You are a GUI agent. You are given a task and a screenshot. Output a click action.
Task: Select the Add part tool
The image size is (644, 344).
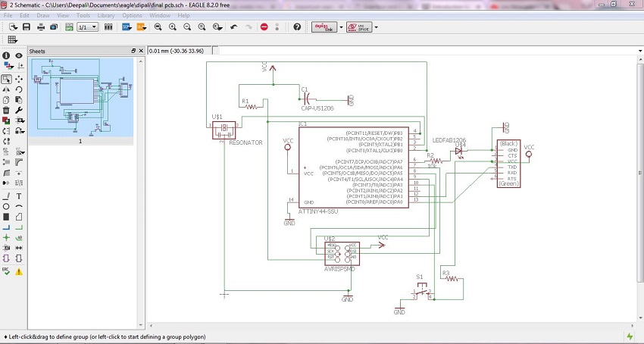[6, 120]
